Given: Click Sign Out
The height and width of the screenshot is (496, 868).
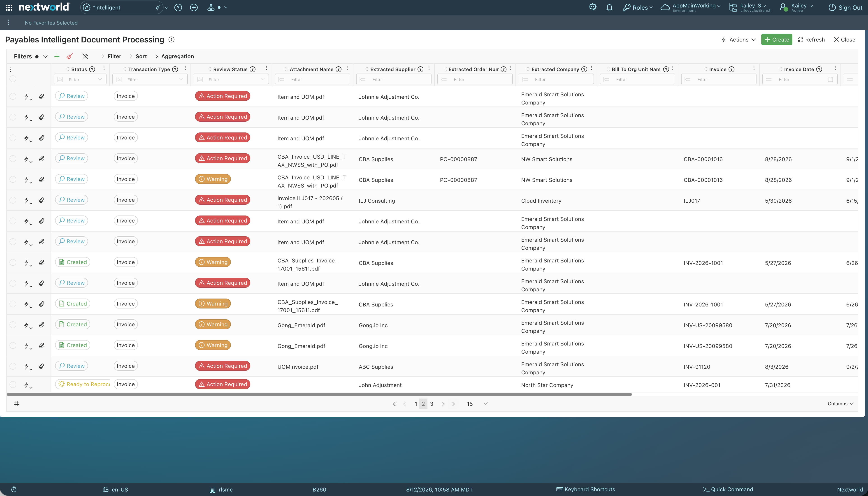Looking at the screenshot, I should pyautogui.click(x=845, y=7).
